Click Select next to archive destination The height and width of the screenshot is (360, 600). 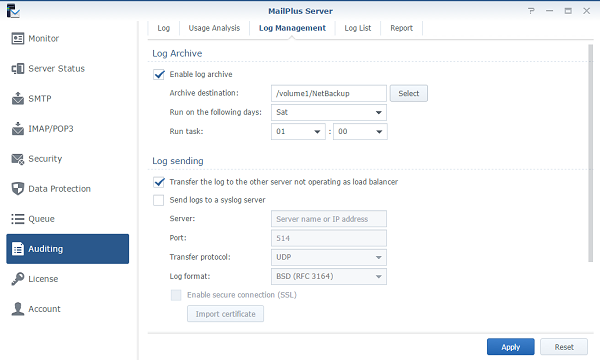click(x=409, y=93)
